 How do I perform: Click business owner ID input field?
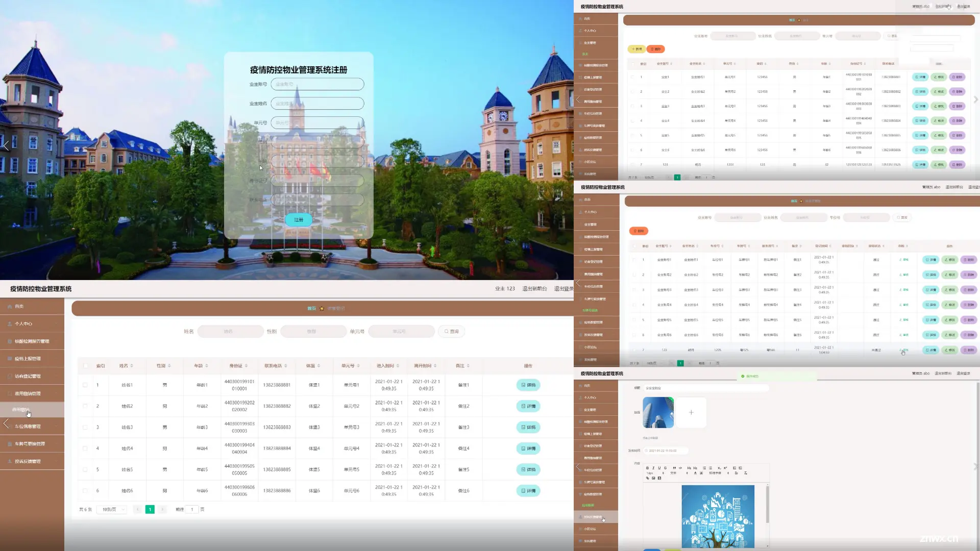click(317, 84)
